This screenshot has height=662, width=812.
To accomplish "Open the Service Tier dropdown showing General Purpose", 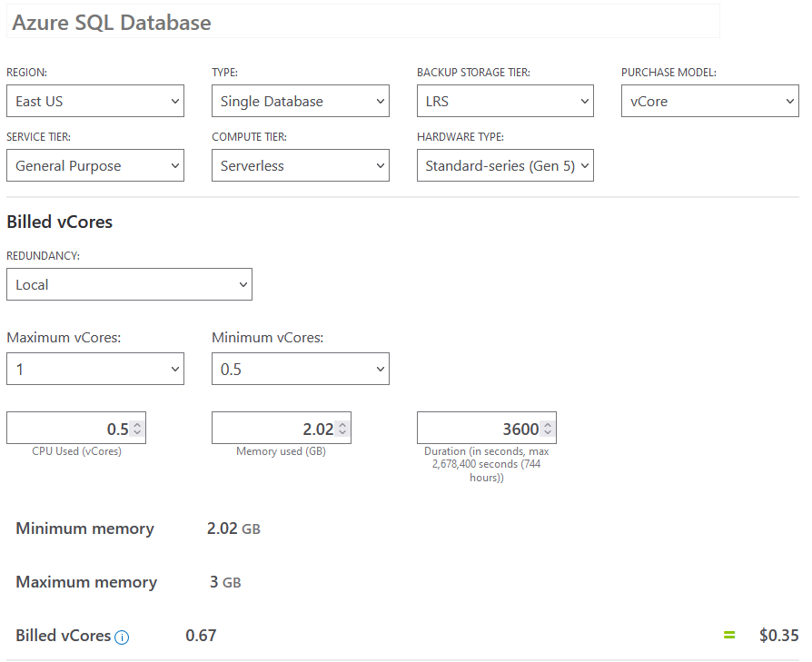I will pos(95,165).
